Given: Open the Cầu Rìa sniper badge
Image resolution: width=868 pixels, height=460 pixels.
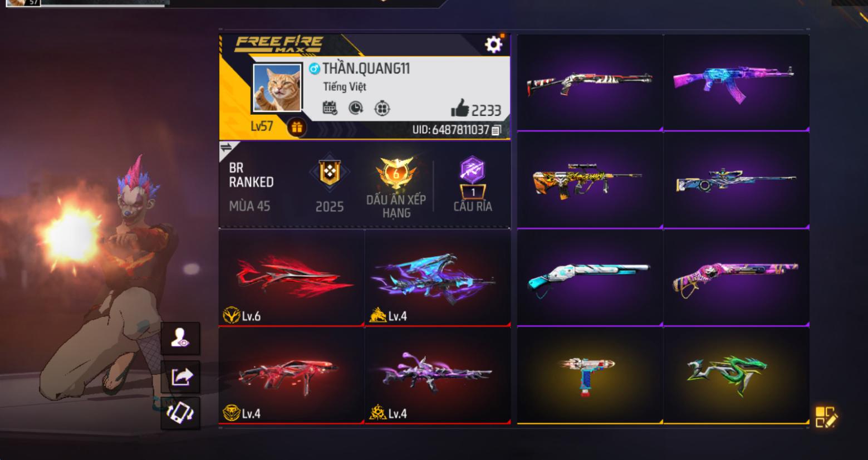Looking at the screenshot, I should pyautogui.click(x=472, y=184).
